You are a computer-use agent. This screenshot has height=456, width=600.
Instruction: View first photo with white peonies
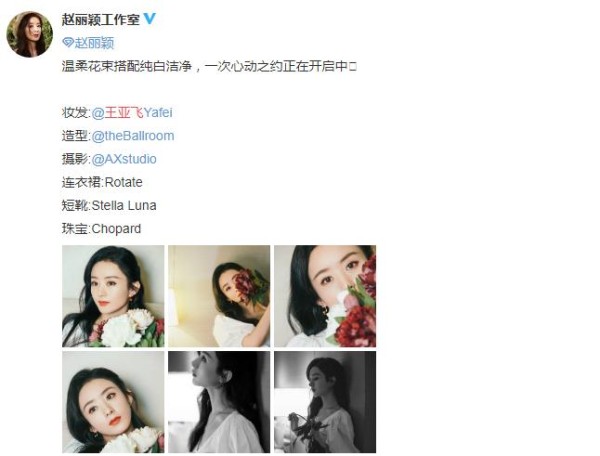[x=113, y=296]
